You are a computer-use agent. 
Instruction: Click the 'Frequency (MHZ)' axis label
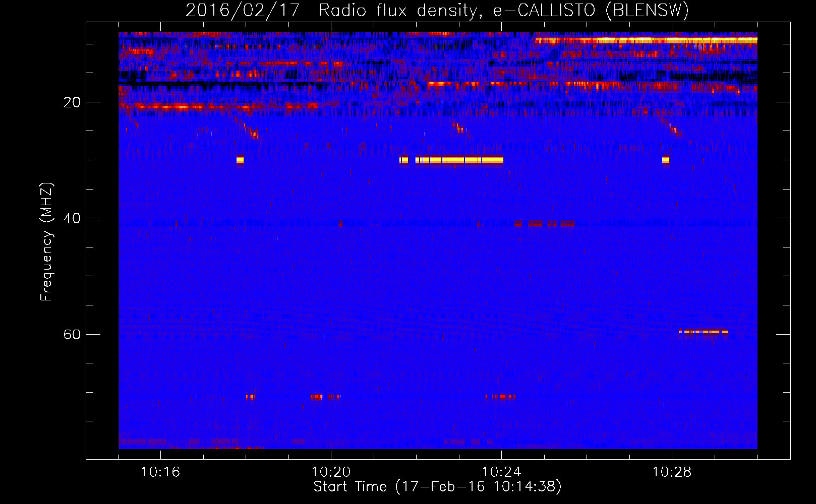tap(46, 242)
